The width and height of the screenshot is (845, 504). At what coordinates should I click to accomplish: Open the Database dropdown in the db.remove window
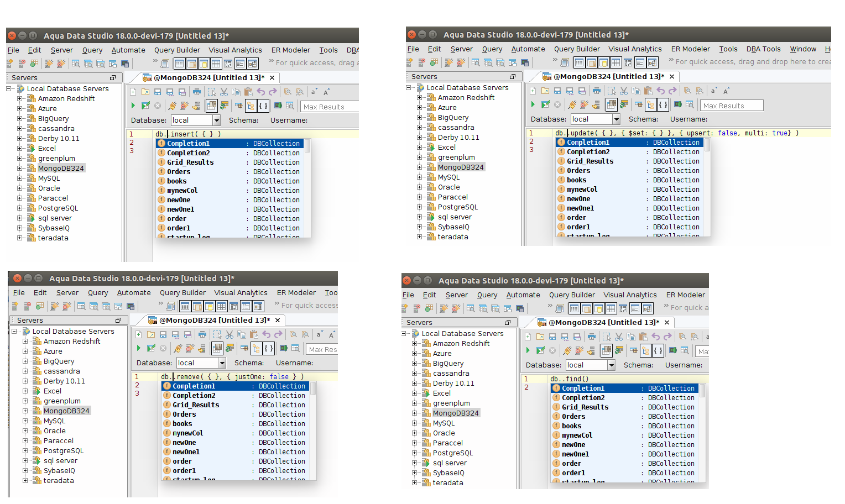tap(222, 363)
